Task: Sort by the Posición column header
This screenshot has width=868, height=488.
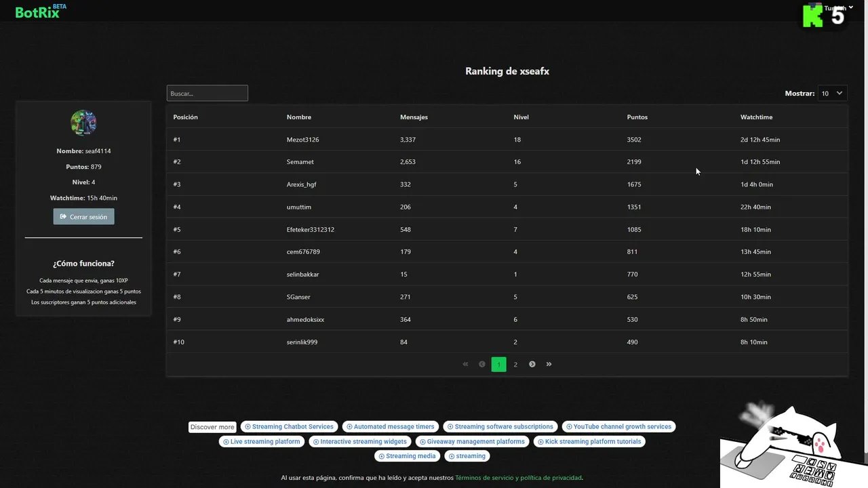Action: (x=185, y=117)
